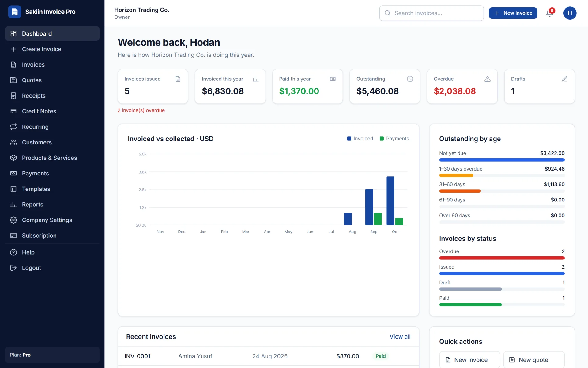Toggle the Payments legend green swatch
The image size is (588, 368).
(382, 139)
